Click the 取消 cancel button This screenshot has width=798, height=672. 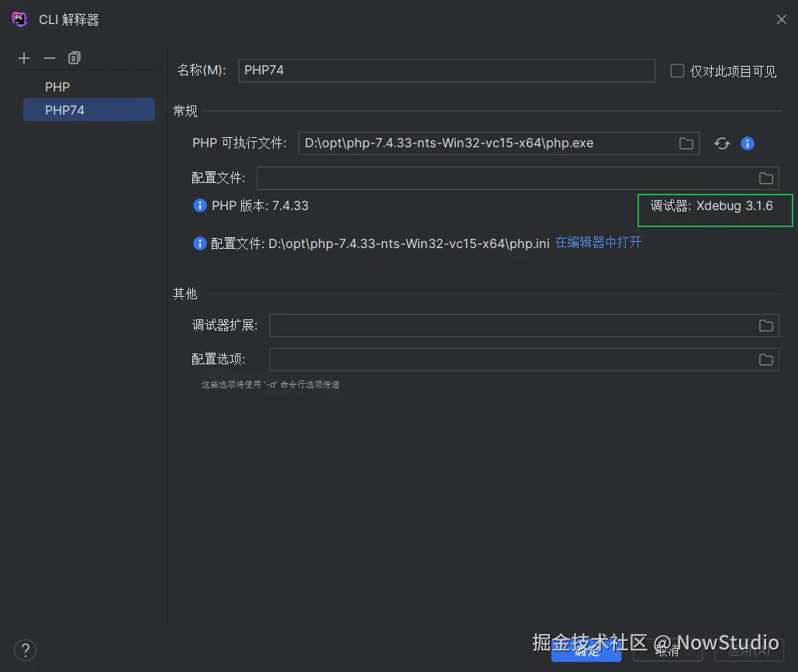pos(667,650)
